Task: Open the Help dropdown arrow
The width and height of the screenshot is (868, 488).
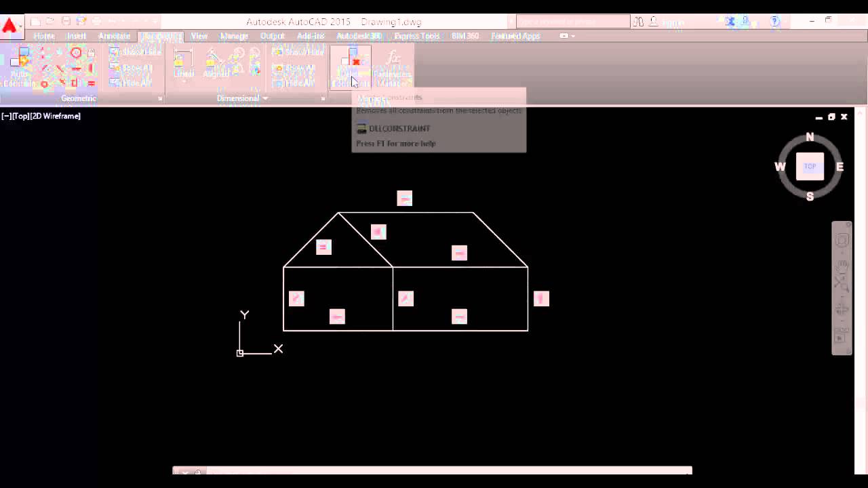Action: pyautogui.click(x=786, y=22)
